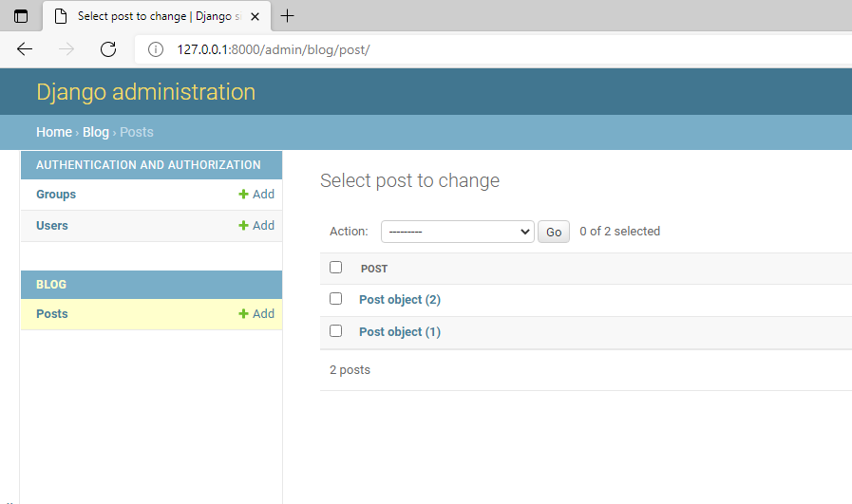Open the Action dropdown
852x504 pixels.
[458, 232]
